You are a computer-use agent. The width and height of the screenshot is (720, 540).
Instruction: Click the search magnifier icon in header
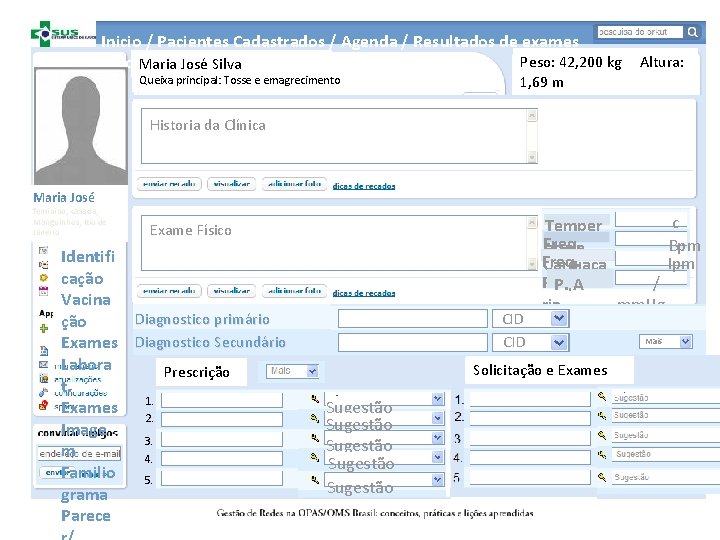tap(692, 32)
